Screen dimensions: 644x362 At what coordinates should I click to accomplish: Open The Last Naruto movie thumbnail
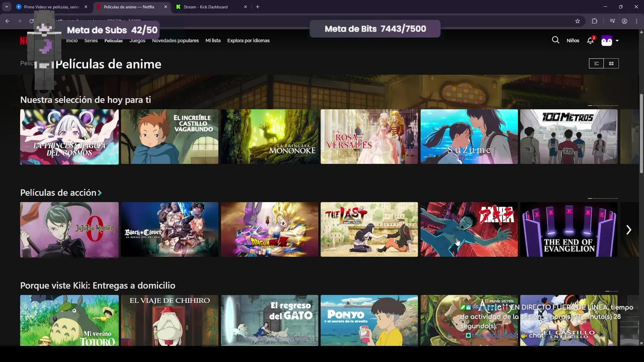pyautogui.click(x=369, y=230)
